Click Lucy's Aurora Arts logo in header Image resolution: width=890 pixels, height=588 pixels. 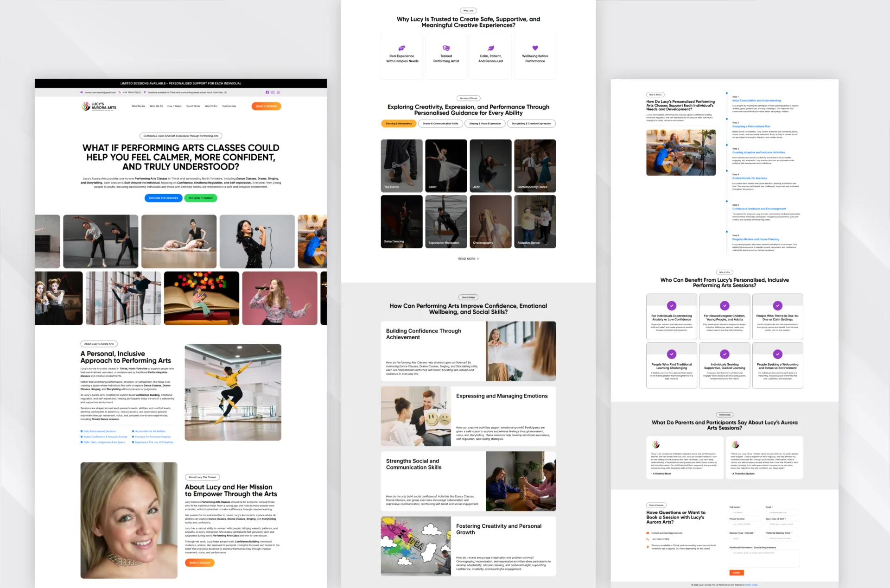click(99, 107)
